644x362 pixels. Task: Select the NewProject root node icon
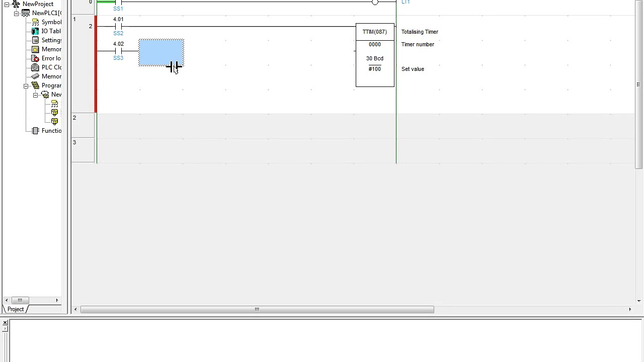click(x=17, y=4)
